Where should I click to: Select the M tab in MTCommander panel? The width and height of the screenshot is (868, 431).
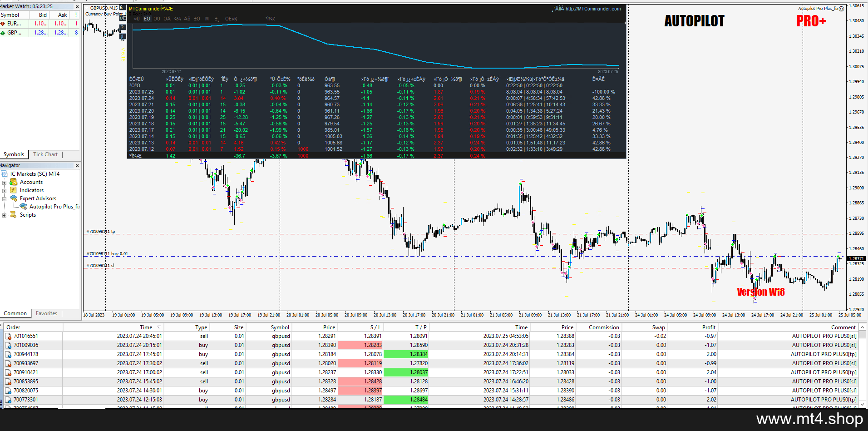click(x=207, y=19)
